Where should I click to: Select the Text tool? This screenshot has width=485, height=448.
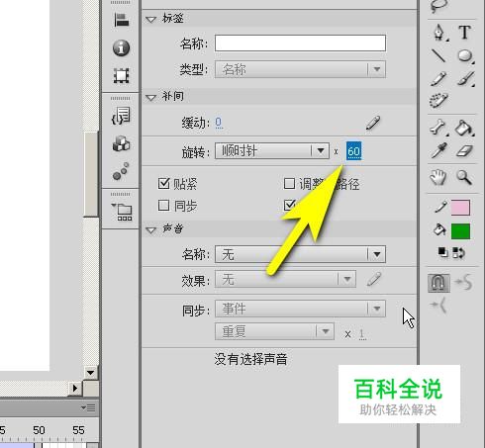point(464,32)
